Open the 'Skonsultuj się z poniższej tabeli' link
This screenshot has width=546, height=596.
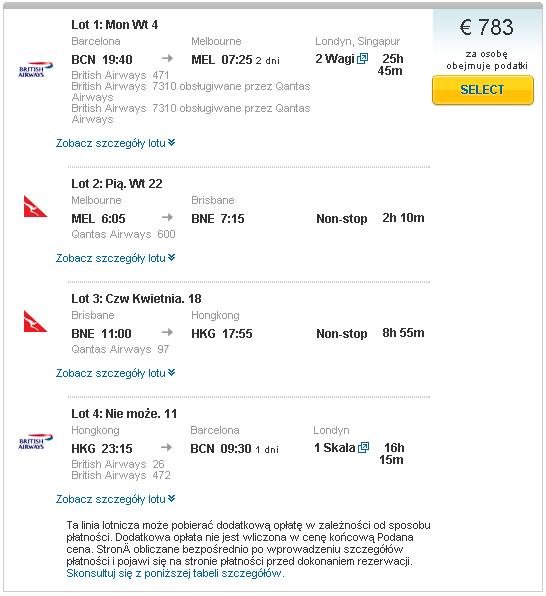[175, 573]
